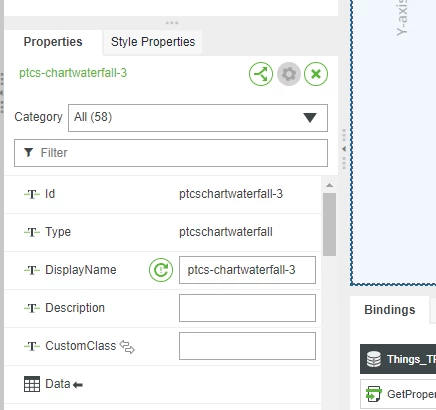Collapse the side panel with the arrow handle
This screenshot has height=410, width=436.
[344, 149]
